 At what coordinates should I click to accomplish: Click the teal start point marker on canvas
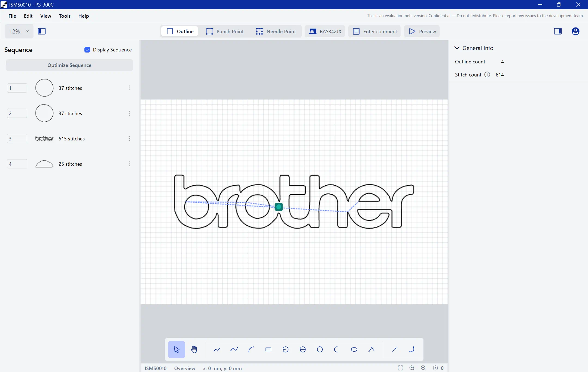279,207
